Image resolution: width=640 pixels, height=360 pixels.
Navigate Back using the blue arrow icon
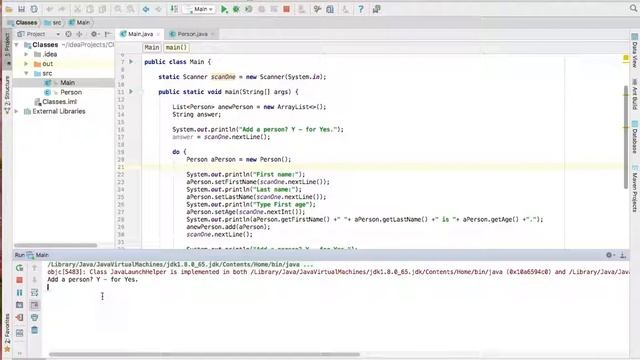point(146,9)
